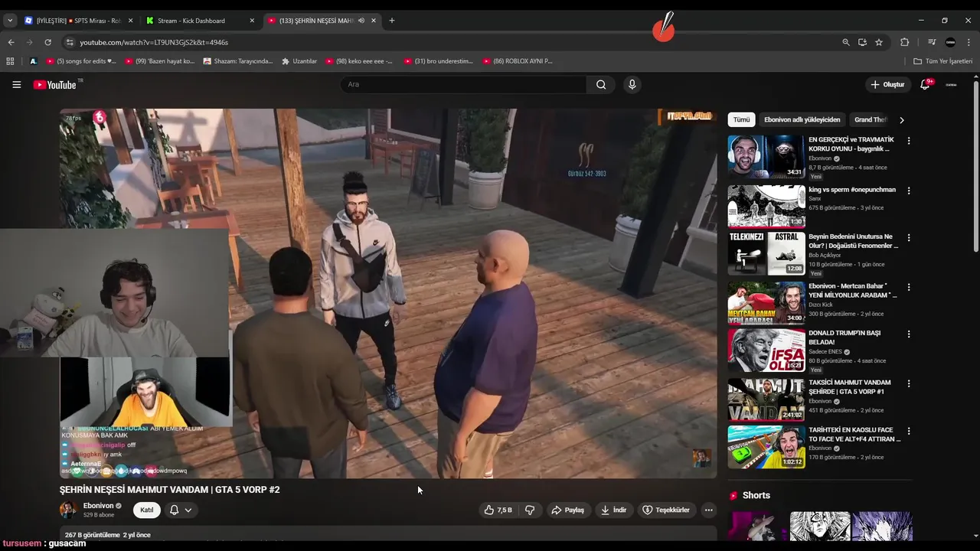Select the Tümü filter chip
Viewport: 980px width, 551px height.
(x=742, y=119)
